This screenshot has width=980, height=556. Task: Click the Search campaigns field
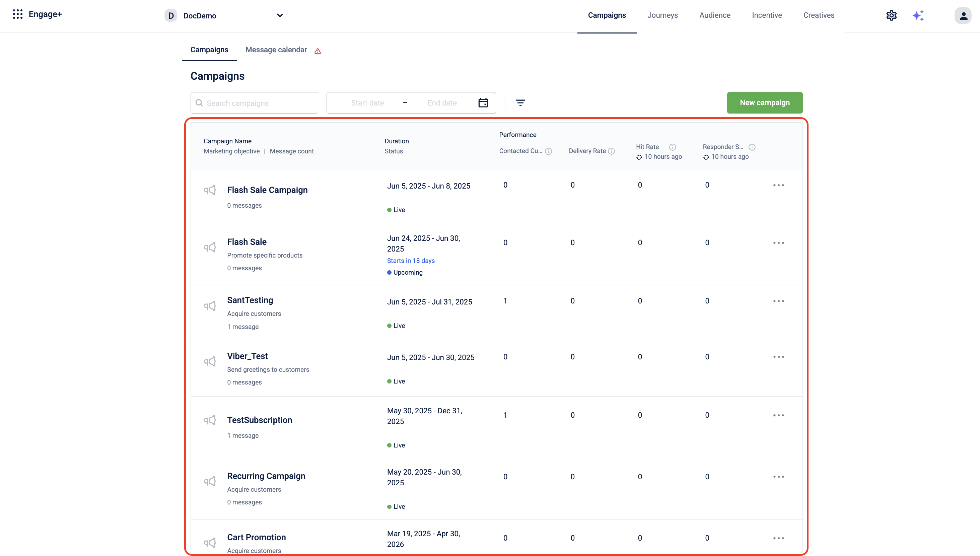254,103
